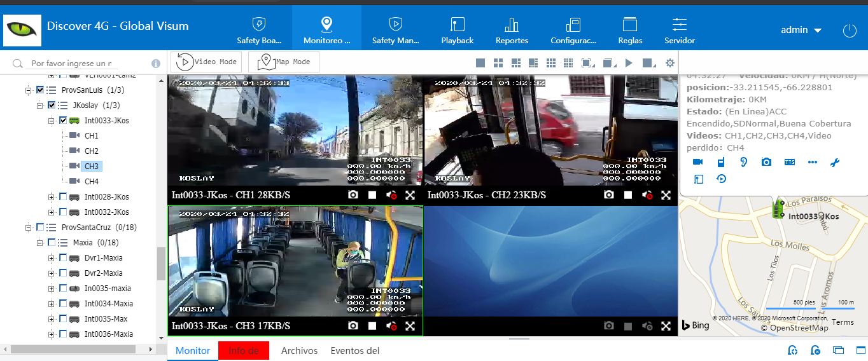Image resolution: width=868 pixels, height=361 pixels.
Task: Switch to the four-window video grid layout
Action: (x=498, y=63)
